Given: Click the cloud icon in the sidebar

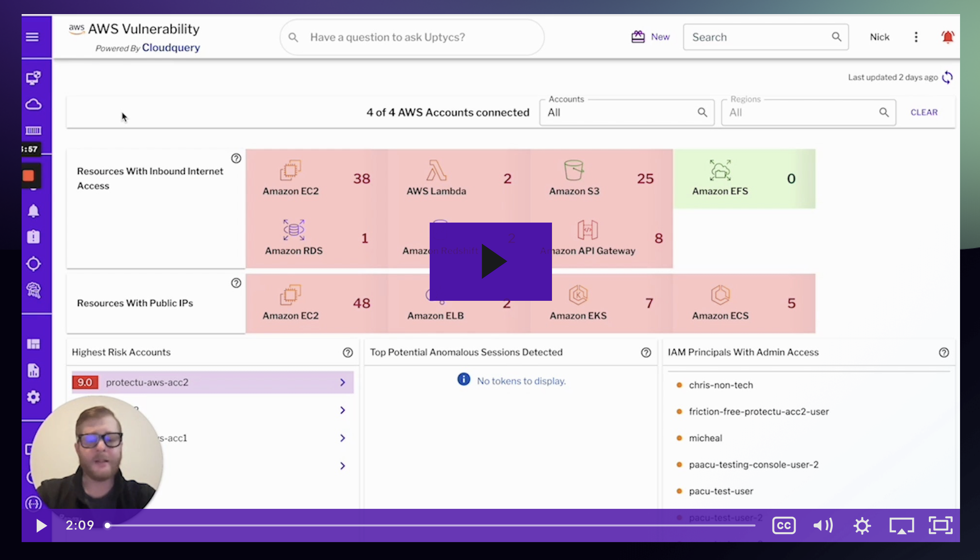Looking at the screenshot, I should click(33, 104).
